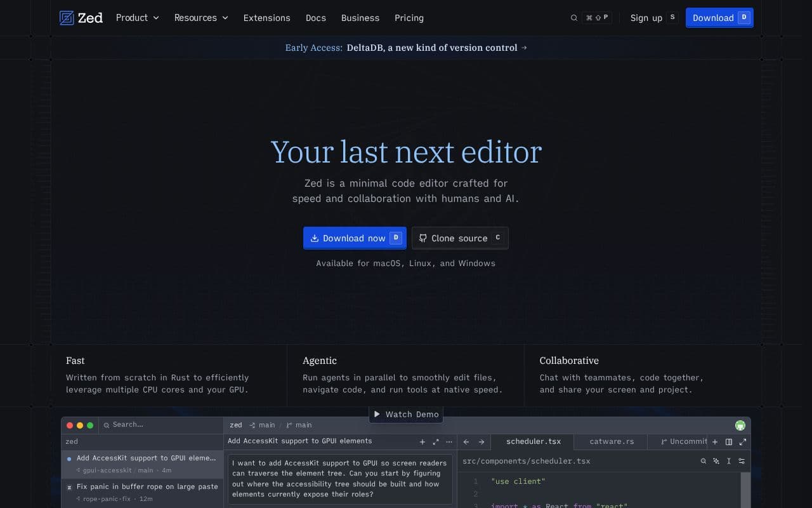
Task: Open the DeltaDB Early Access announcement
Action: pyautogui.click(x=406, y=48)
